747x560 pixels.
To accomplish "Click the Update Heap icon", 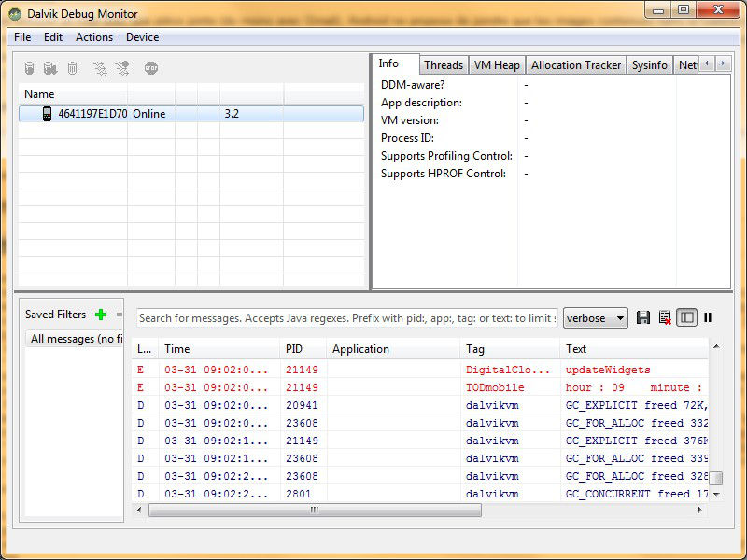I will click(29, 68).
